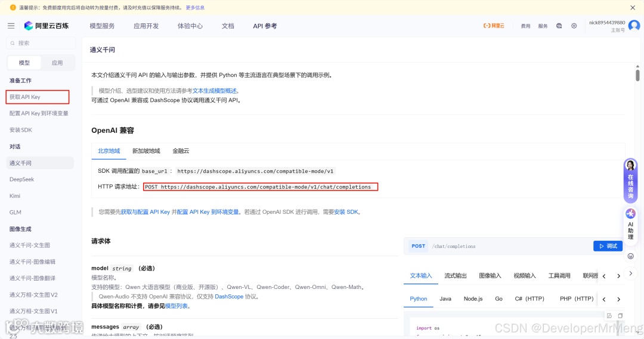Image resolution: width=644 pixels, height=339 pixels.
Task: Switch to 工具调用 example tab
Action: pyautogui.click(x=559, y=276)
